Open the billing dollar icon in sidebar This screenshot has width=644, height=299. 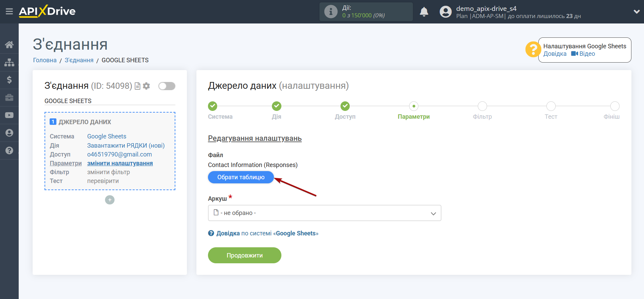click(9, 80)
